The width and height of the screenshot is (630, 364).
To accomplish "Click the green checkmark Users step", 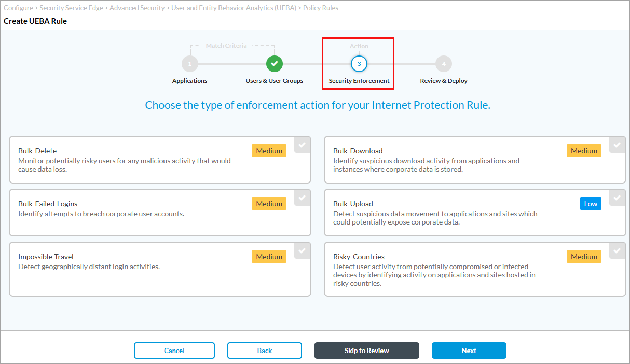I will (274, 64).
